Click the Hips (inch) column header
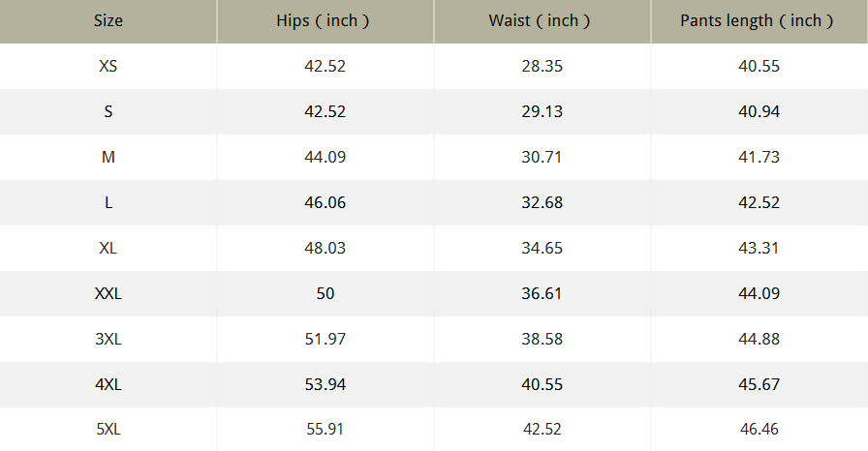This screenshot has height=451, width=868. click(x=325, y=20)
